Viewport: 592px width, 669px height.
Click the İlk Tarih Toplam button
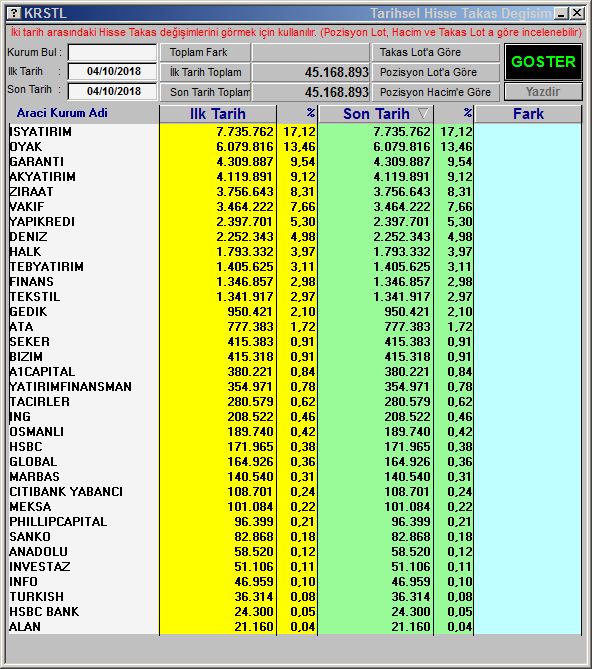tap(205, 72)
